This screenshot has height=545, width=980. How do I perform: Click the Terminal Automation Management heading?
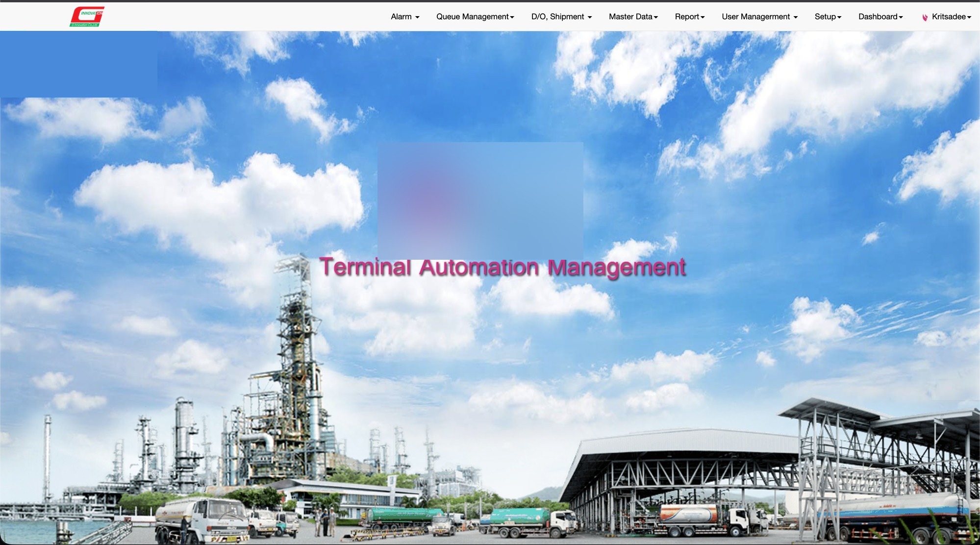(x=503, y=268)
